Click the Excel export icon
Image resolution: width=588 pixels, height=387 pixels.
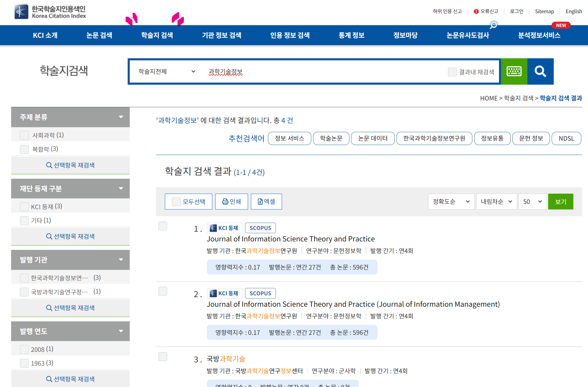pyautogui.click(x=266, y=201)
